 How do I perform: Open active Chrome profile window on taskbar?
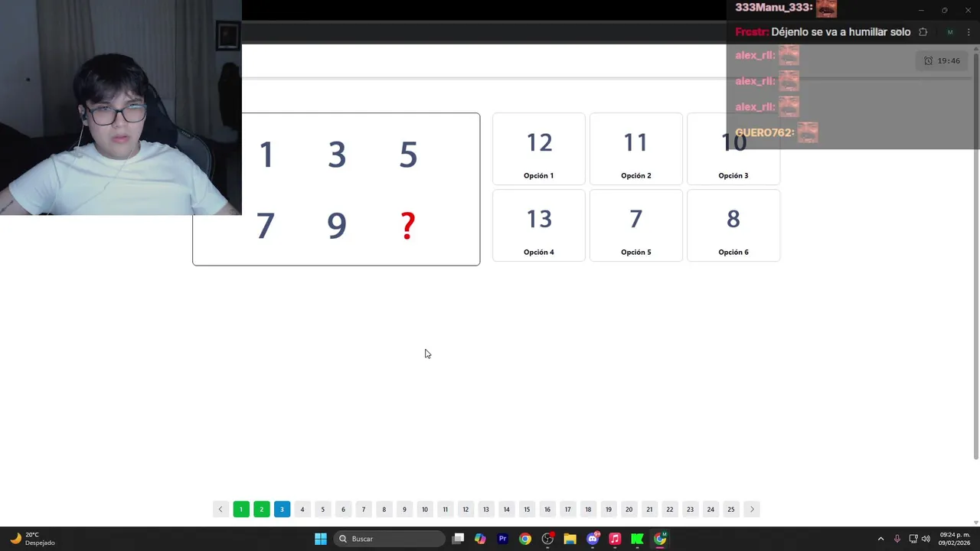coord(660,539)
